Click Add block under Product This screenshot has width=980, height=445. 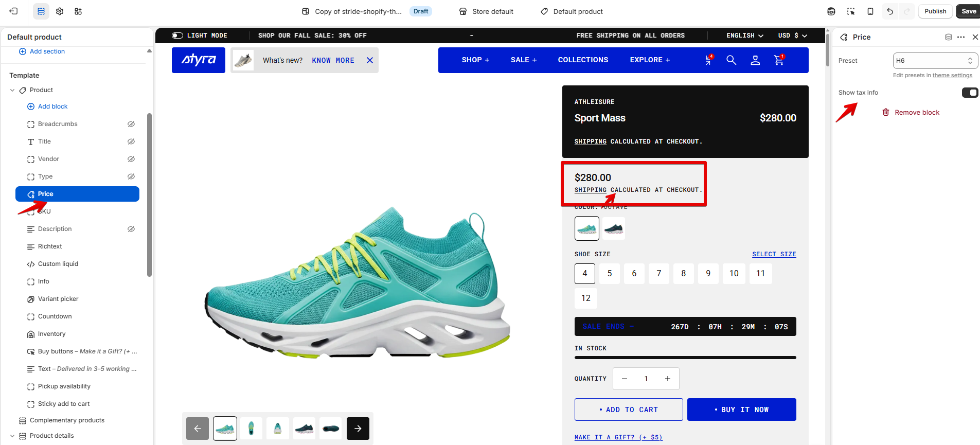pos(47,106)
